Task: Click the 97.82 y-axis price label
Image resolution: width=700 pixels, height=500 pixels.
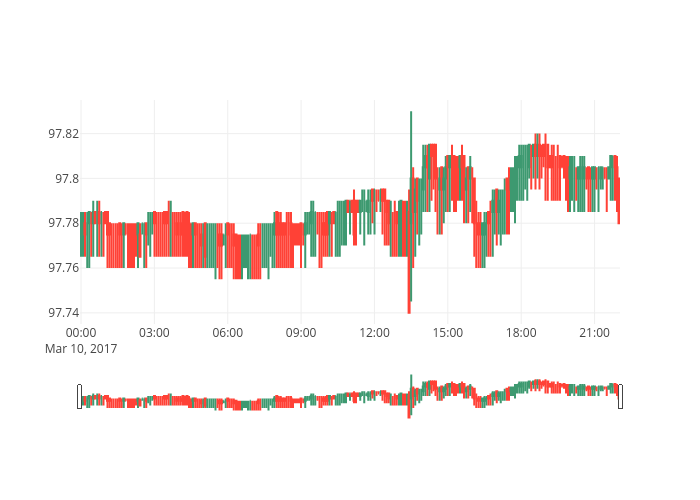Action: click(63, 134)
